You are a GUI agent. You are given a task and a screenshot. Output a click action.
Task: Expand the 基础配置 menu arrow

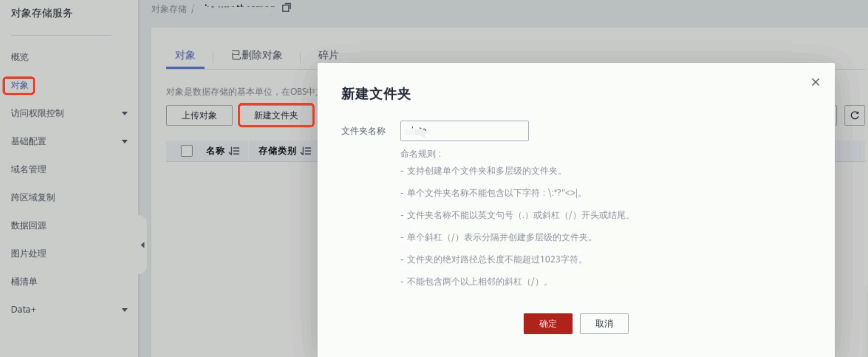click(125, 141)
